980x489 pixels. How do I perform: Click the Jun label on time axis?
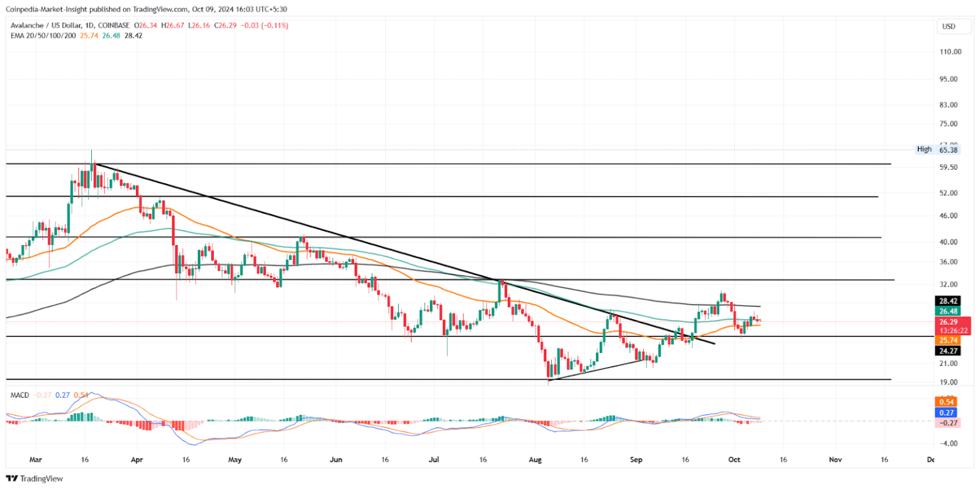pos(336,459)
